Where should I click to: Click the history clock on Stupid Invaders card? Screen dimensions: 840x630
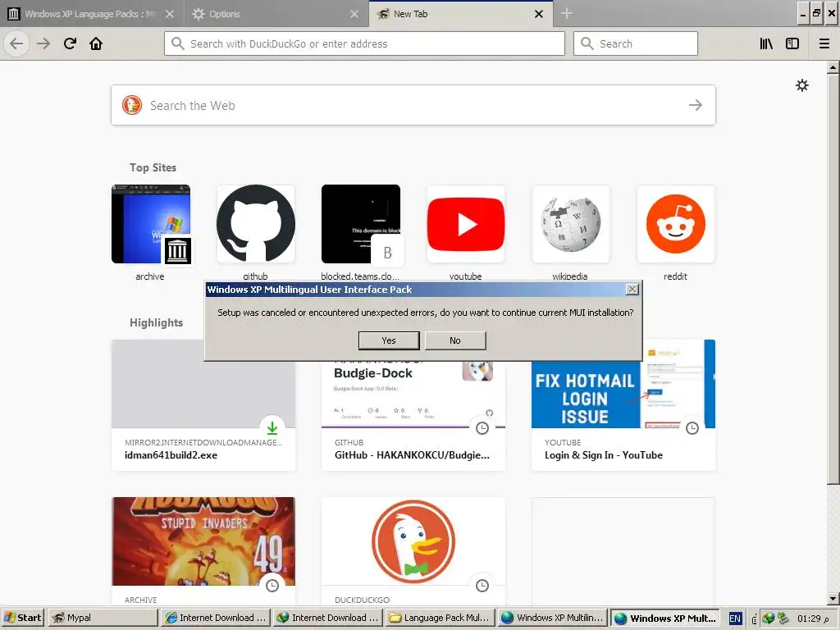pos(272,586)
